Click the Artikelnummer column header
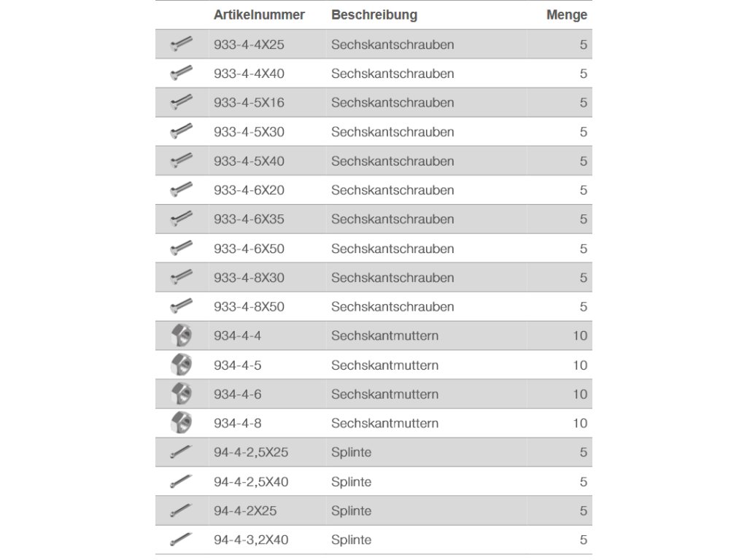This screenshot has width=747, height=560. point(259,15)
